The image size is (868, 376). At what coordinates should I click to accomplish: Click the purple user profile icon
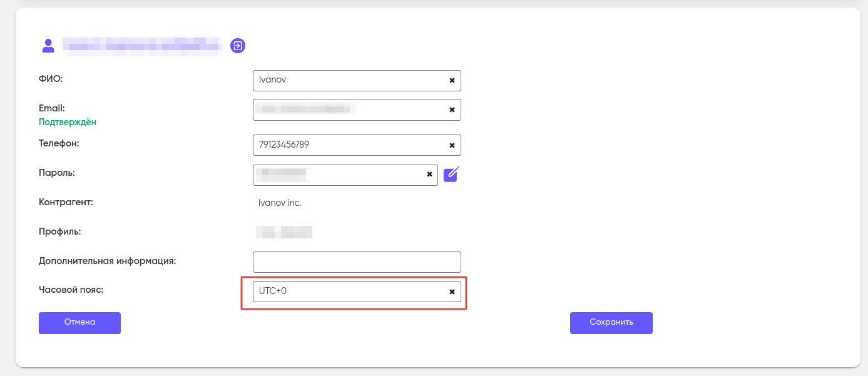pyautogui.click(x=48, y=45)
